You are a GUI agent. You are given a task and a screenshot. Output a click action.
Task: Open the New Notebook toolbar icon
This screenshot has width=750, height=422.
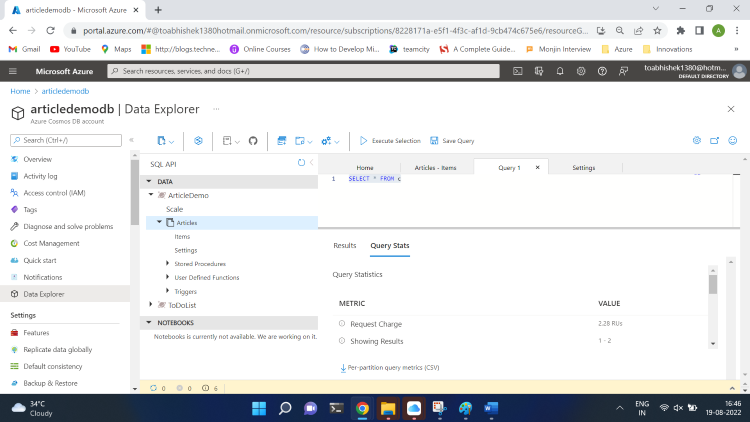pyautogui.click(x=231, y=141)
